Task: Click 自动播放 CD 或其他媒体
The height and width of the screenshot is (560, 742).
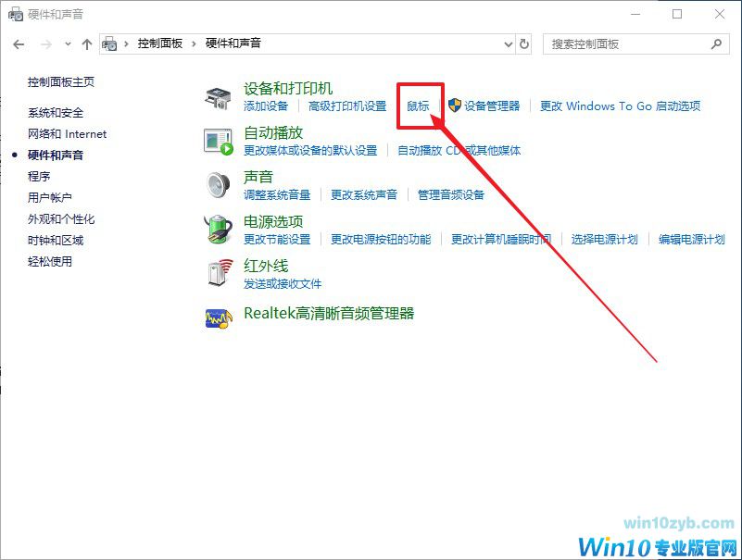Action: (x=459, y=150)
